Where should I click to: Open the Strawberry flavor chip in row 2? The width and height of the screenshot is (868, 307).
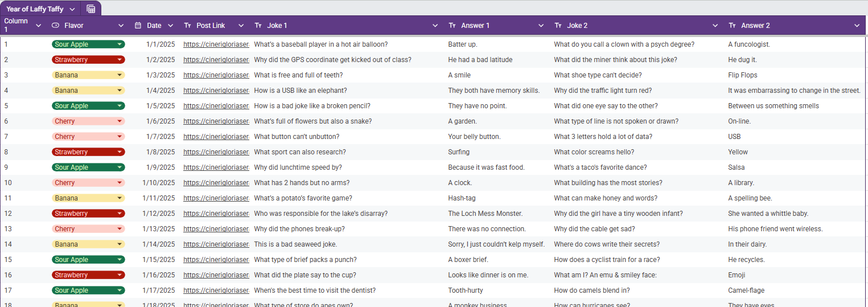pos(88,60)
